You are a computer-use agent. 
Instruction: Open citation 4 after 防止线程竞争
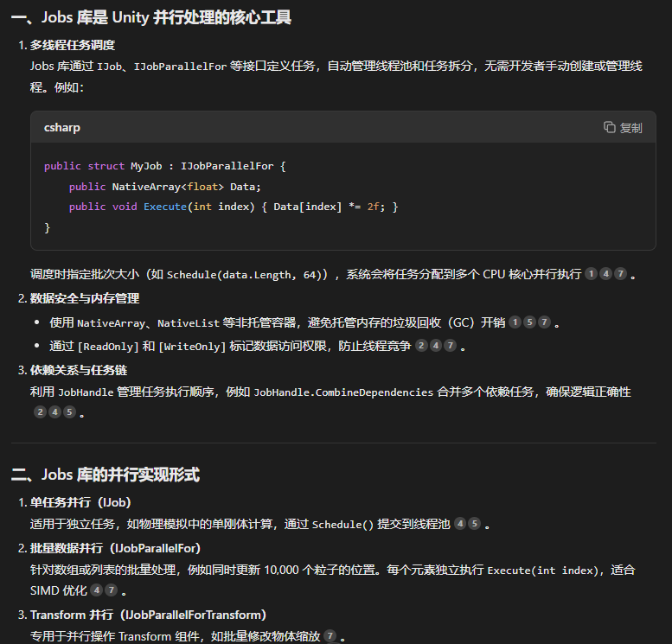tap(436, 346)
